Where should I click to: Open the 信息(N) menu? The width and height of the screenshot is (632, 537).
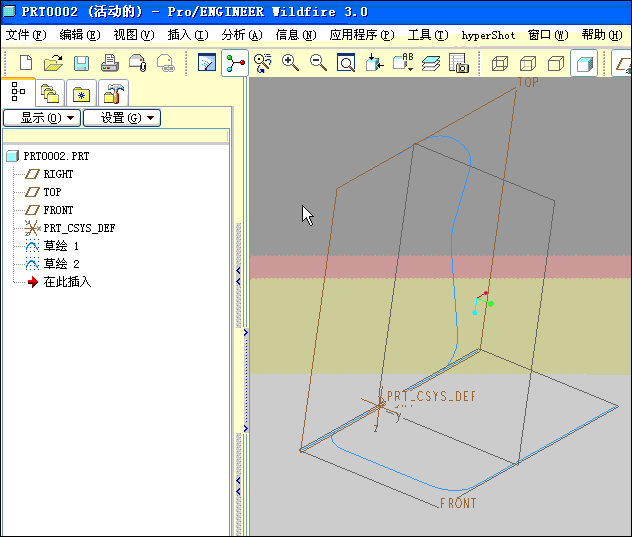pyautogui.click(x=296, y=35)
